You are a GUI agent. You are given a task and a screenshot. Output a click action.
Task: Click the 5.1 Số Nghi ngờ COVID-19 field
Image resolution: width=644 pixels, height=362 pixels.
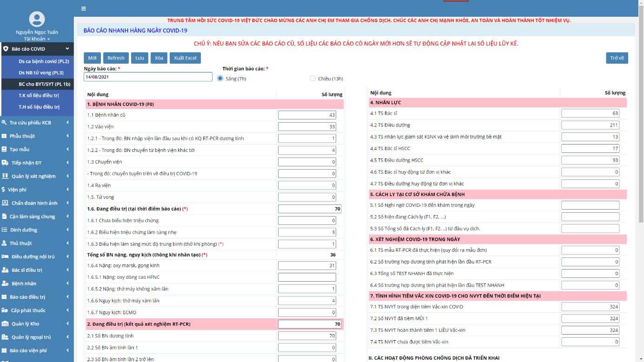click(590, 205)
